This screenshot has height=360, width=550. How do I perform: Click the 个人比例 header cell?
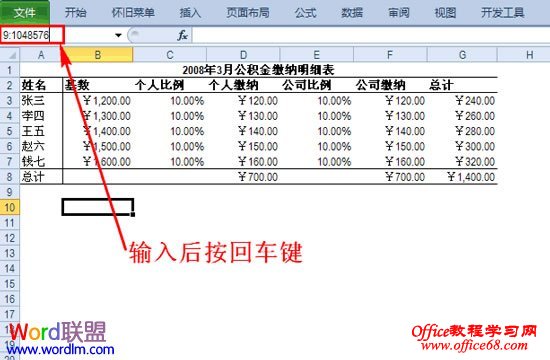pyautogui.click(x=170, y=85)
